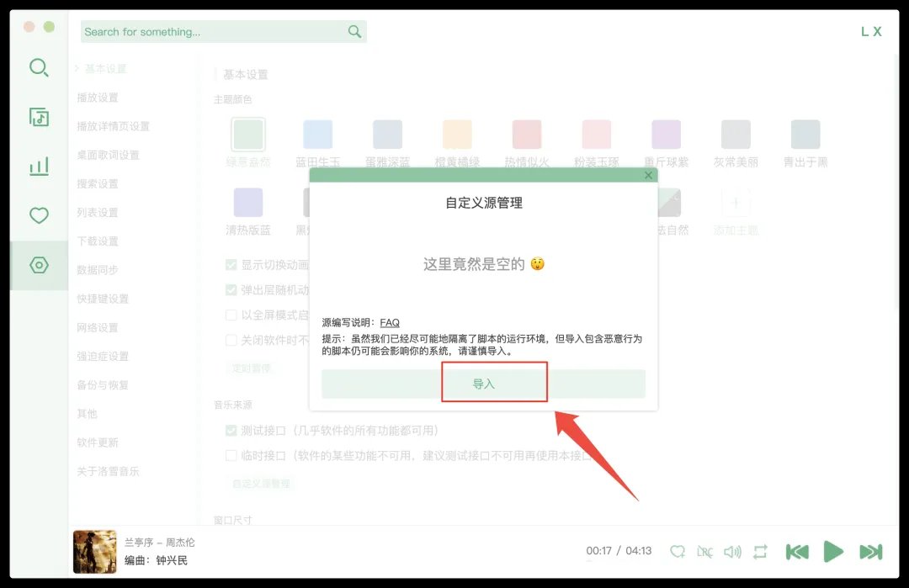Enable the 以全屏模式启动 checkbox
Screen dimensions: 909x588
pyautogui.click(x=231, y=315)
